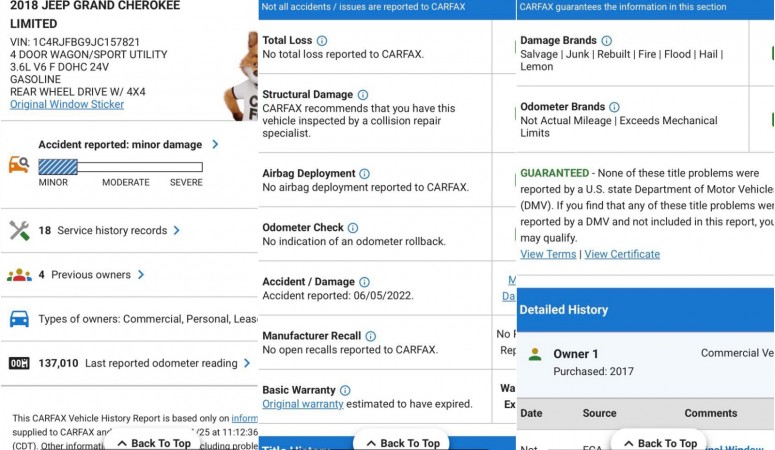
Task: Click the Owner 1 person icon
Action: (535, 354)
